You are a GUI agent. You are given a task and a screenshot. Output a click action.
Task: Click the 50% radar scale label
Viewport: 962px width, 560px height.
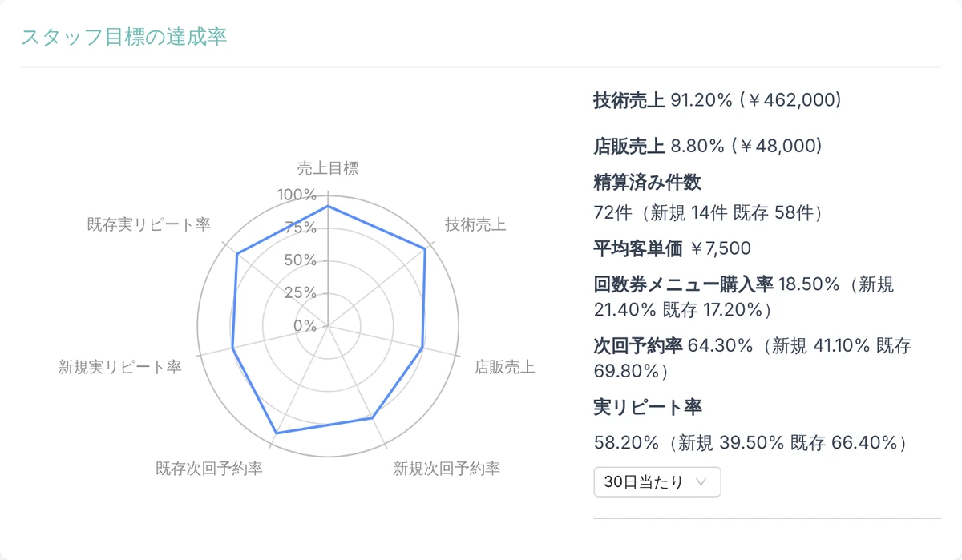coord(301,260)
